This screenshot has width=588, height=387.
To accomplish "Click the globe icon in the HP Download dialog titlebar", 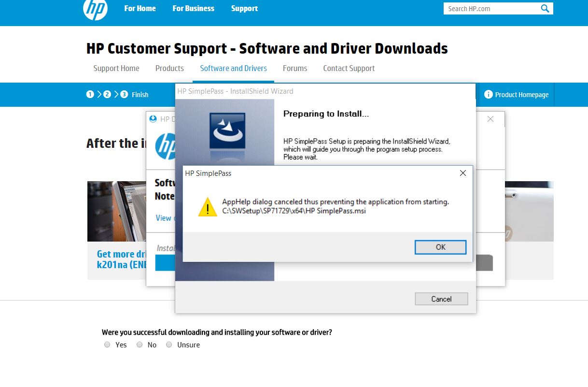I will (x=153, y=118).
